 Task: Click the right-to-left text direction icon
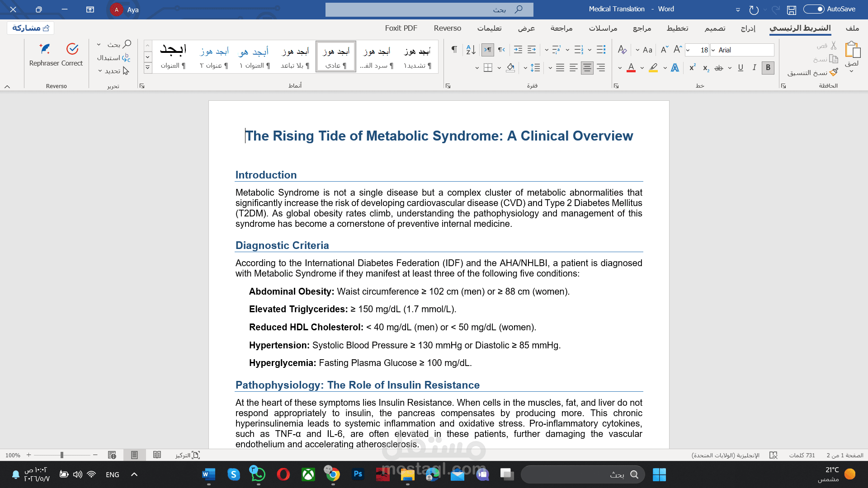[501, 50]
